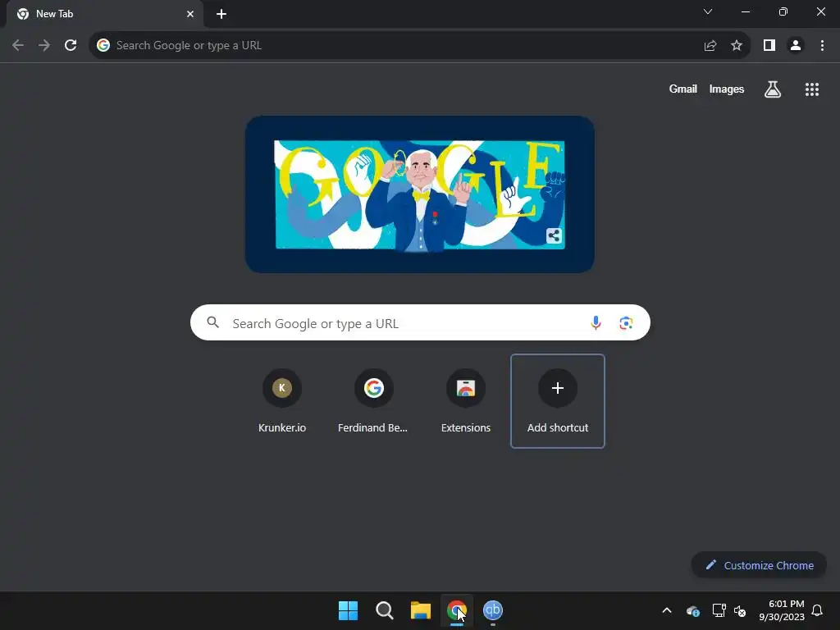The height and width of the screenshot is (630, 840).
Task: Click the OneDrive cloud tray icon
Action: coord(693,610)
